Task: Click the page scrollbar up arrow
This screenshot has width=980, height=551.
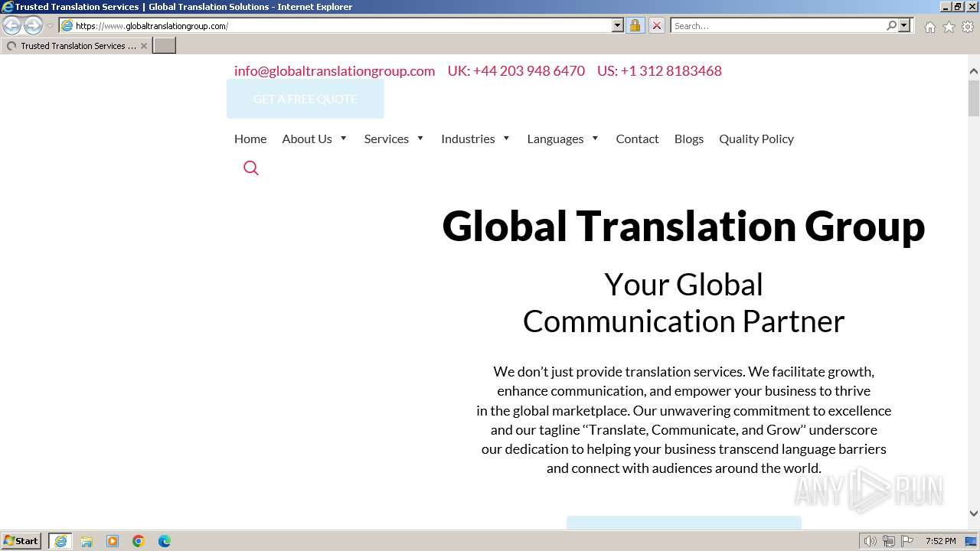Action: (x=974, y=71)
